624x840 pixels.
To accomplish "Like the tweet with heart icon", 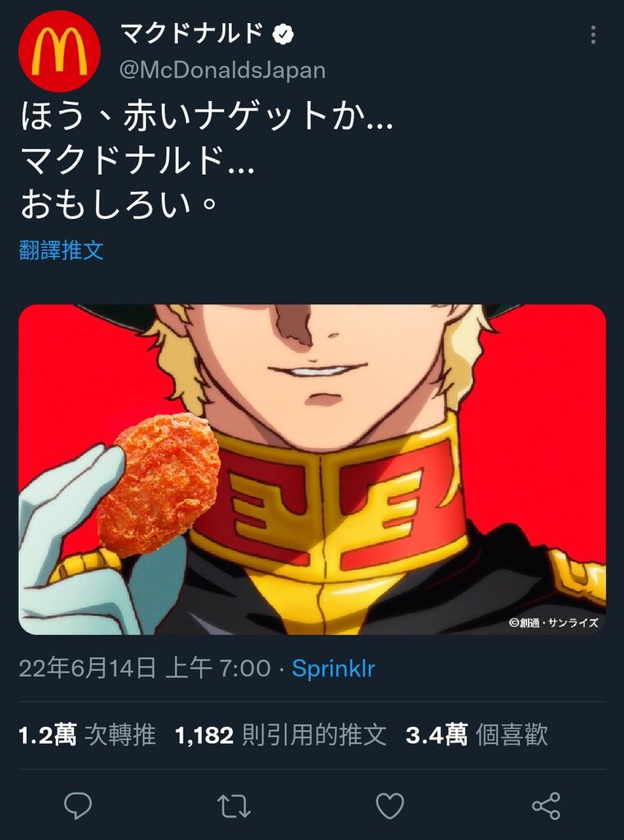I will click(390, 806).
